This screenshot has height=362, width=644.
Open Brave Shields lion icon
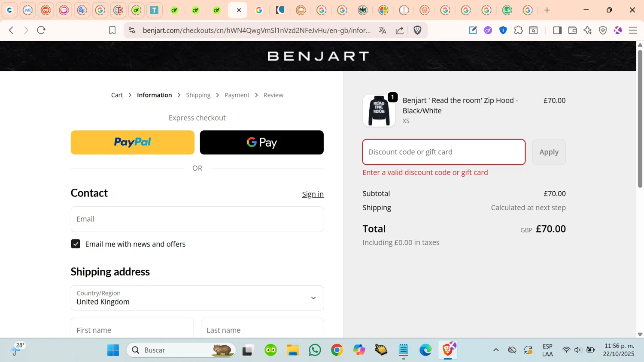click(x=417, y=30)
